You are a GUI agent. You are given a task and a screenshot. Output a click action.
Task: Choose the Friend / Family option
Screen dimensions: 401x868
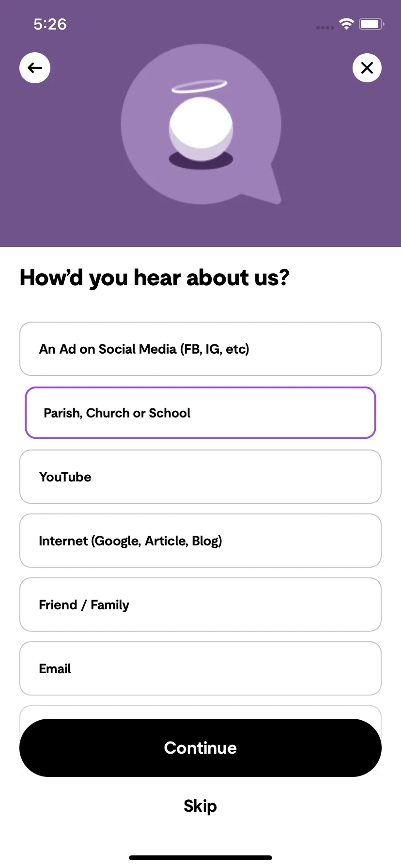click(x=200, y=604)
